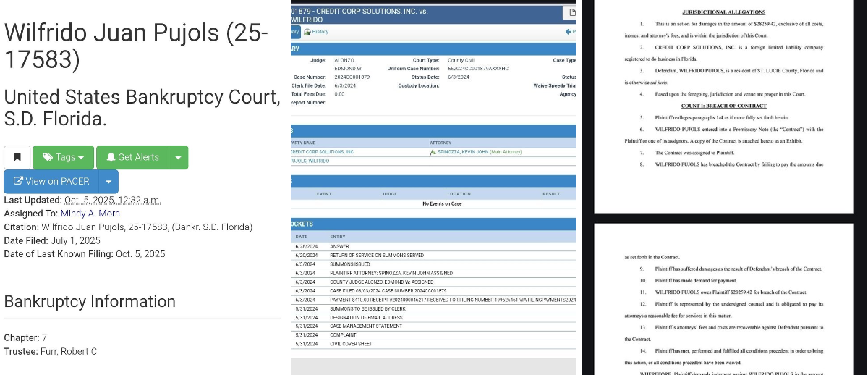
Task: Click the LOCATION column header
Action: pos(459,194)
